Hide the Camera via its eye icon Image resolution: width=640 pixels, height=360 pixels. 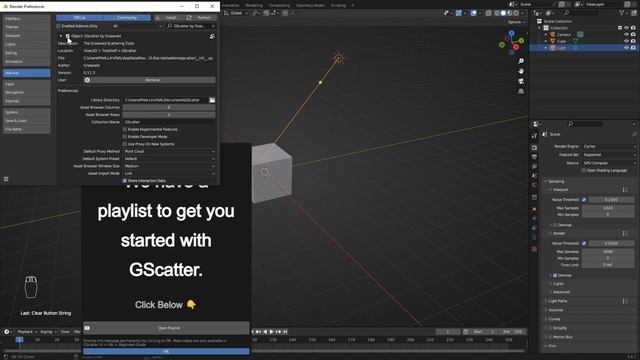point(626,35)
